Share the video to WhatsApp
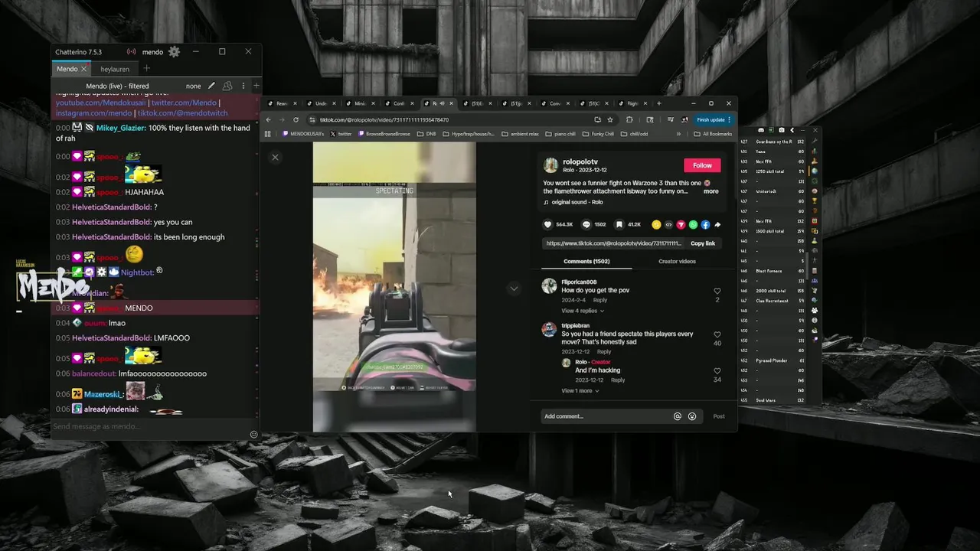This screenshot has height=551, width=980. pos(693,225)
